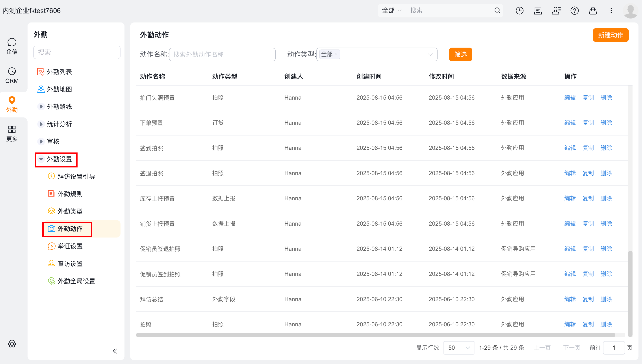Open the help question-mark icon
Image resolution: width=642 pixels, height=364 pixels.
pos(575,11)
